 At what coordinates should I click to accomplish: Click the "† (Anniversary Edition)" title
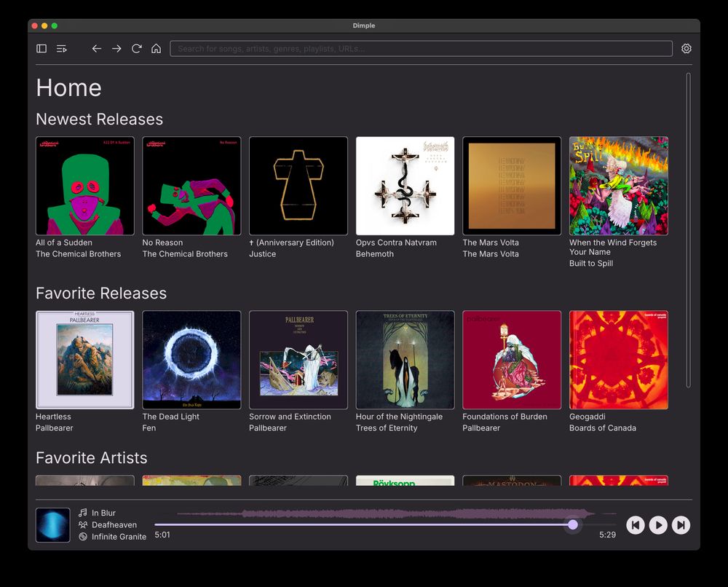pos(292,243)
